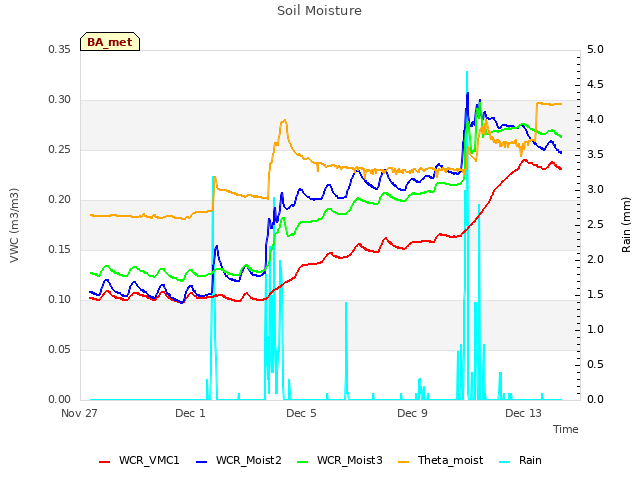640x480 pixels.
Task: Click the orange Theta_moist legend swatch
Action: [x=403, y=462]
